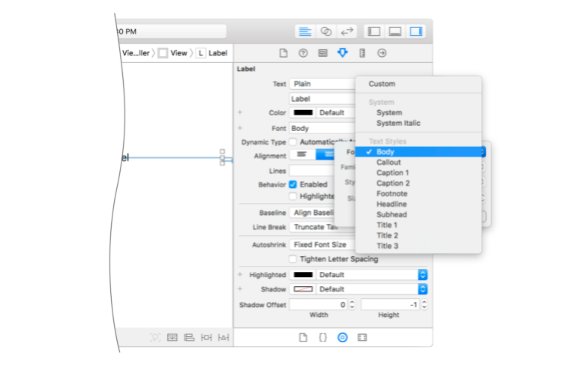Expand the Shadow color dropdown
This screenshot has height=370, width=588.
click(422, 289)
